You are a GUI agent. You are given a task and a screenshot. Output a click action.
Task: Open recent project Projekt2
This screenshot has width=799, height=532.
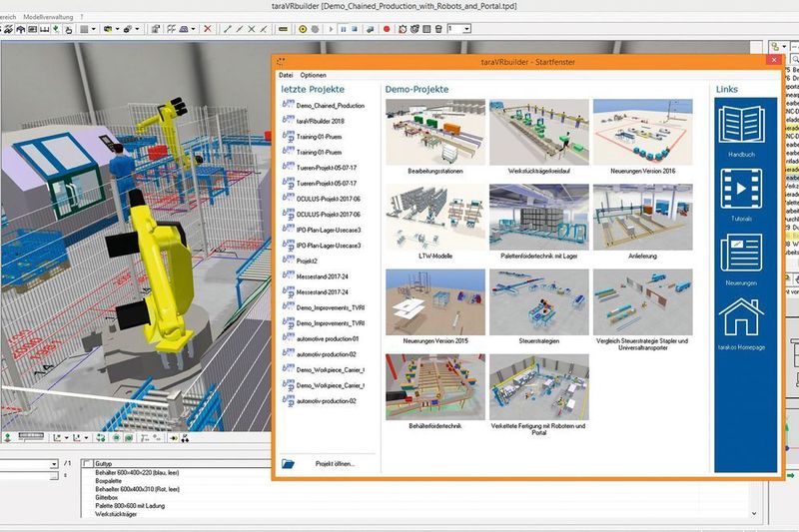click(x=307, y=261)
